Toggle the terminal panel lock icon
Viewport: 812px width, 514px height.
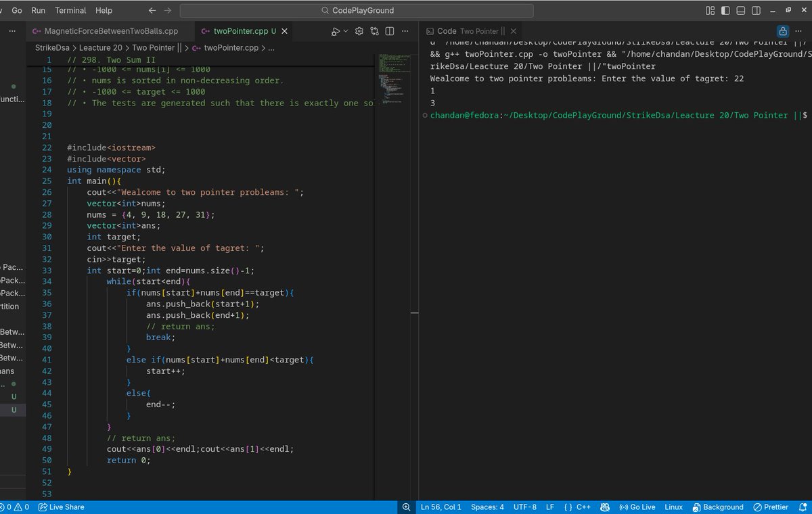click(x=783, y=31)
